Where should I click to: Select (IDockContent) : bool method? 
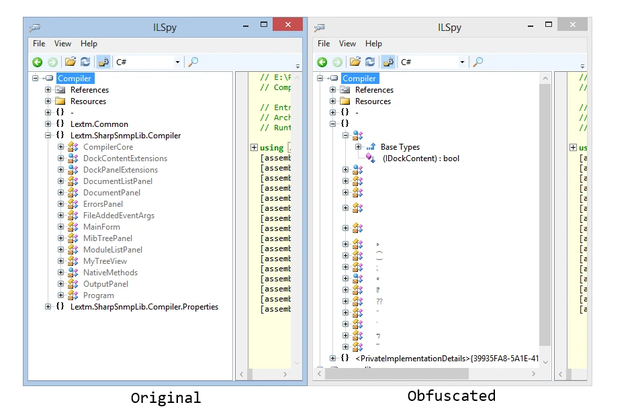(421, 158)
